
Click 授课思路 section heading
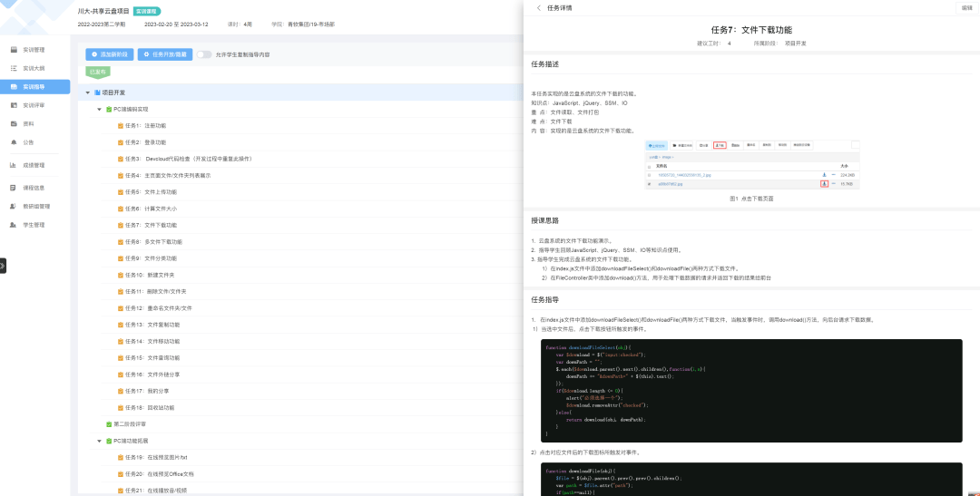point(544,221)
